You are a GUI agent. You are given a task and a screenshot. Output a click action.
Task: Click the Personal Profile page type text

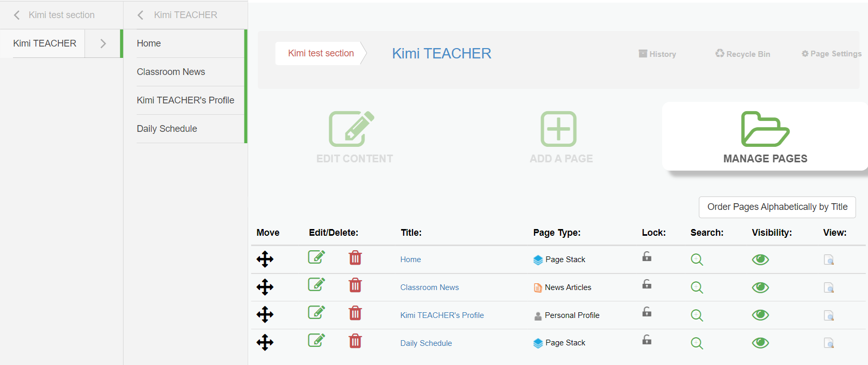[572, 315]
